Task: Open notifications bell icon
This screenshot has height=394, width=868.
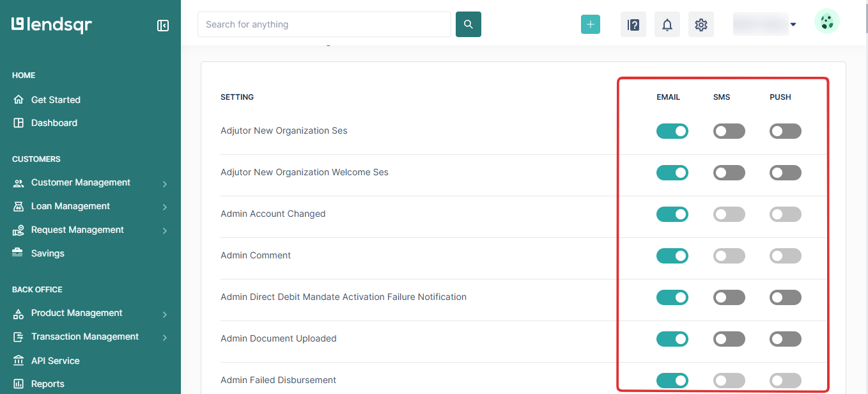Action: [667, 25]
